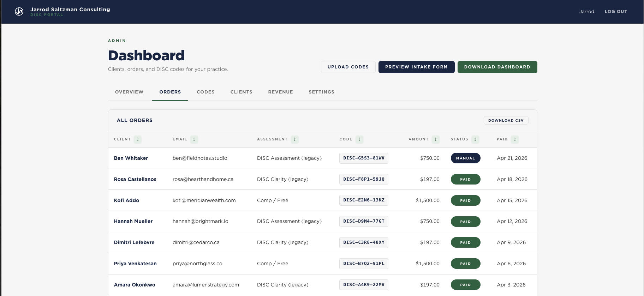View the Revenue tab
Viewport: 644px width, 296px height.
tap(281, 92)
